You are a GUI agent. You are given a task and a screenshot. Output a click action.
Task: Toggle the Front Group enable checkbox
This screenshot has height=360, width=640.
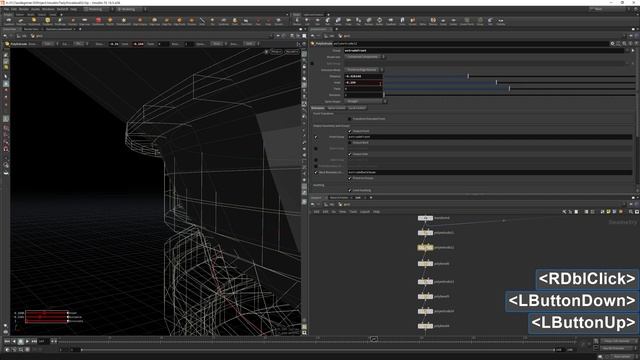(x=316, y=137)
